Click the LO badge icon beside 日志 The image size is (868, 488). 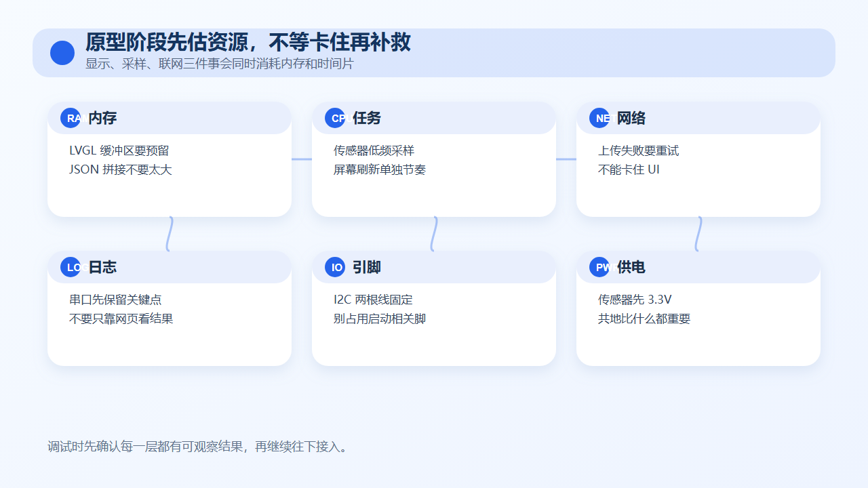click(x=71, y=267)
